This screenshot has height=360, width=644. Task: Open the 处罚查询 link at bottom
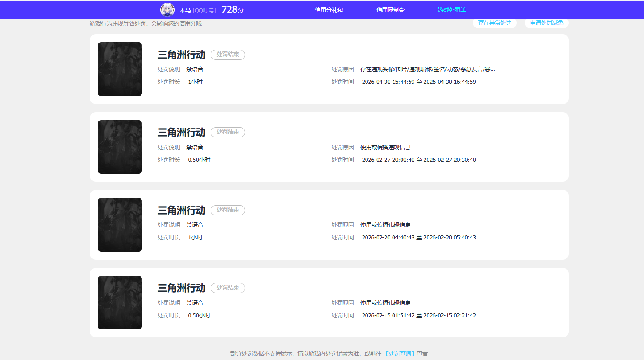pyautogui.click(x=400, y=353)
